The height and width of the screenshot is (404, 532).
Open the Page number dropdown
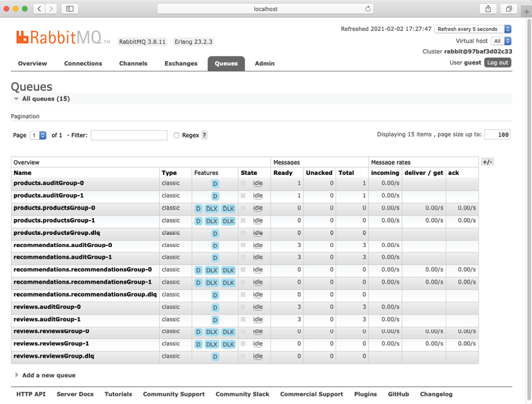coord(39,135)
